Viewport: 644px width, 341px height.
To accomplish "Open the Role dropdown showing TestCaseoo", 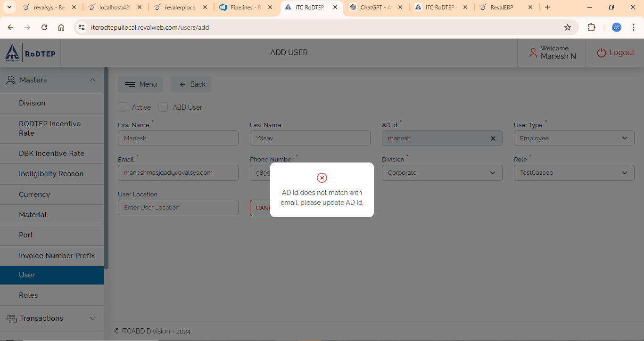I will [574, 173].
